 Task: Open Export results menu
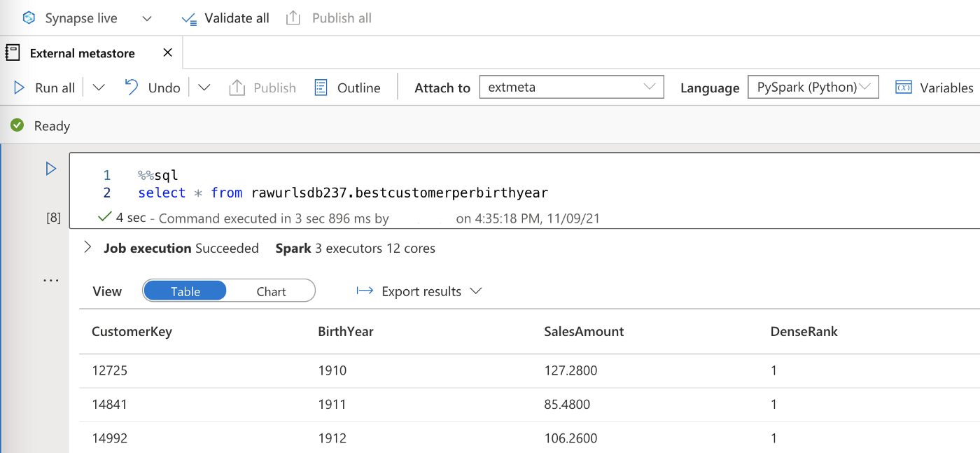pos(419,291)
